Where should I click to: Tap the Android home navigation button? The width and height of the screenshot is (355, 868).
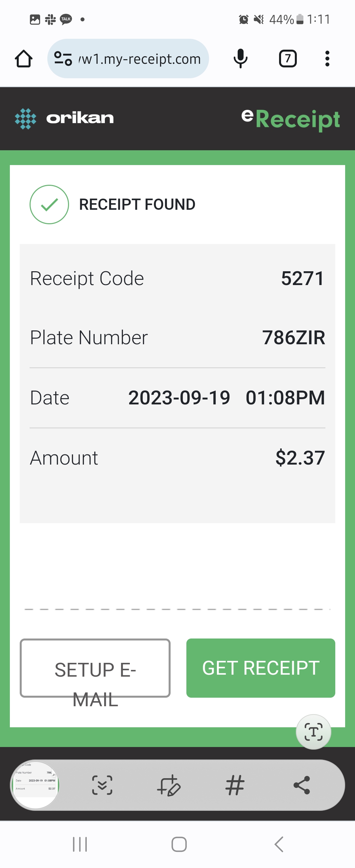point(179,844)
